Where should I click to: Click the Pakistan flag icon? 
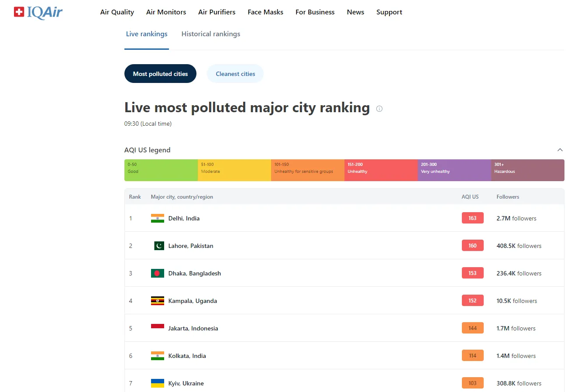click(159, 246)
